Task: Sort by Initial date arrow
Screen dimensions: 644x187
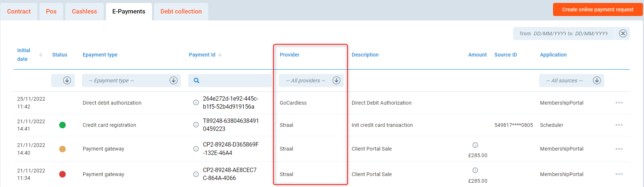Action: point(41,55)
